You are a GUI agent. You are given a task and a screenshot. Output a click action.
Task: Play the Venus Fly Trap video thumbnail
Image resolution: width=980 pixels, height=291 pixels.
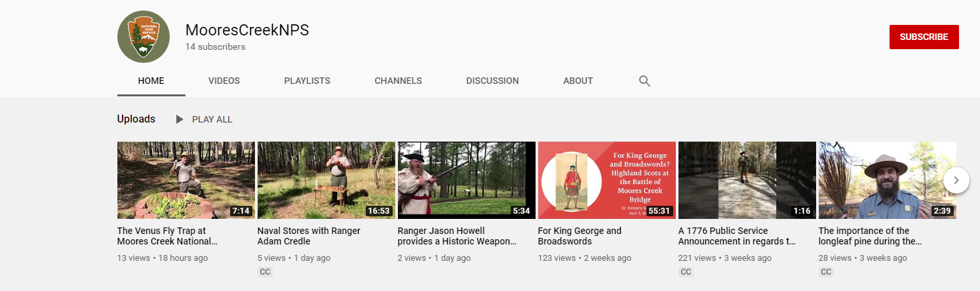point(186,180)
